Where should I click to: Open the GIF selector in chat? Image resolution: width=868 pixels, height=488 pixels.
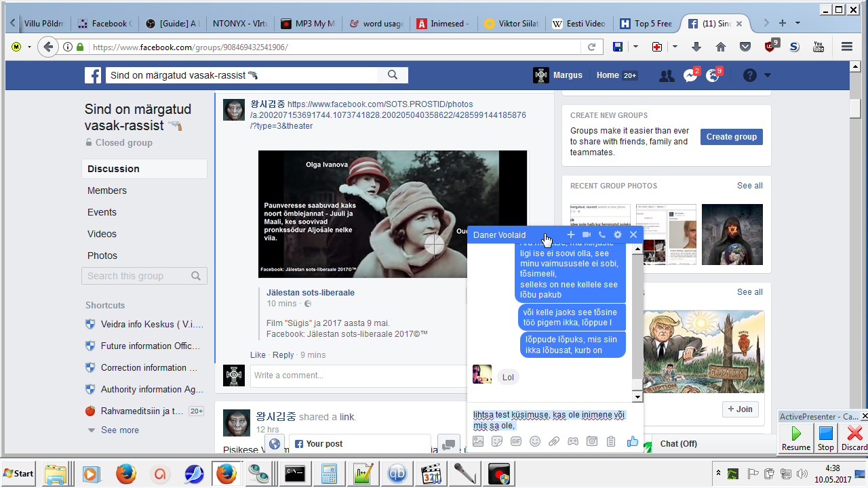coord(516,441)
